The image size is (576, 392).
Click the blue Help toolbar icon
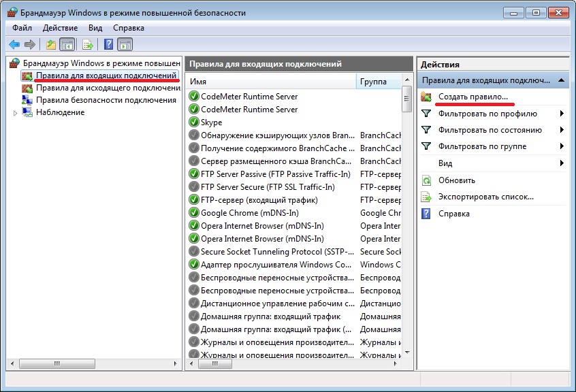coord(109,45)
